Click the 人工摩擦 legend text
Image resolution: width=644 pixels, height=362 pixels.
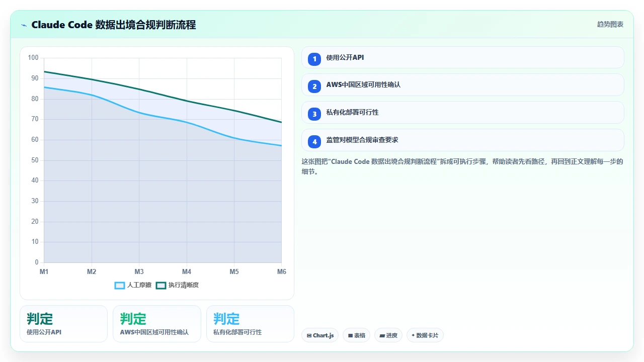(x=139, y=285)
